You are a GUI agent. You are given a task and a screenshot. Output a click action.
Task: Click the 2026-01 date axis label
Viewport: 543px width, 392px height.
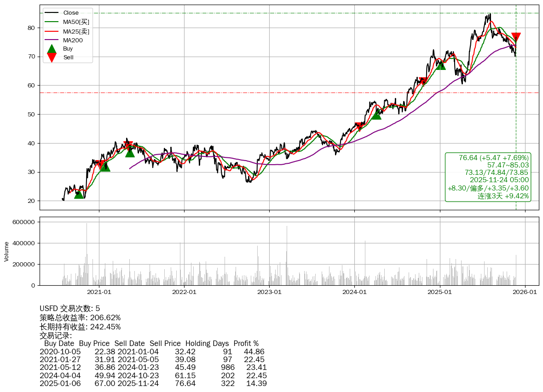[525, 292]
